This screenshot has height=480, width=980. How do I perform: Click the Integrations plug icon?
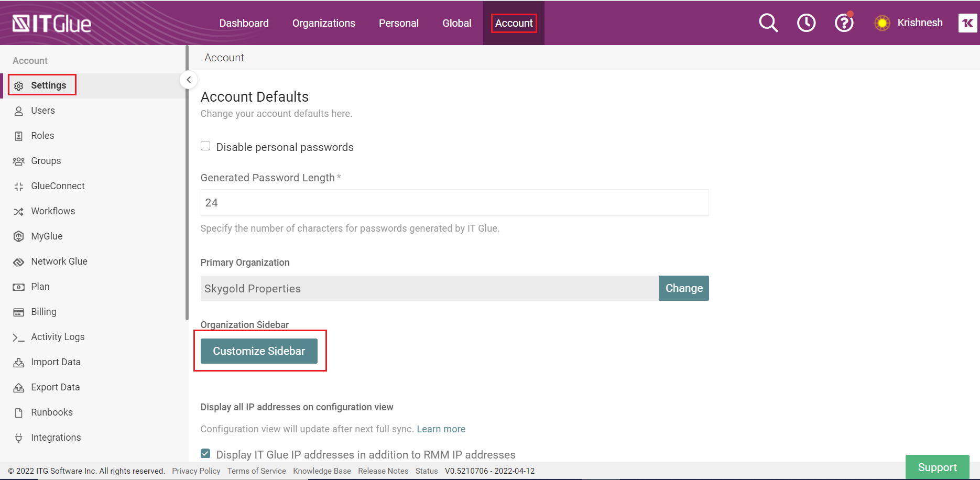[19, 438]
